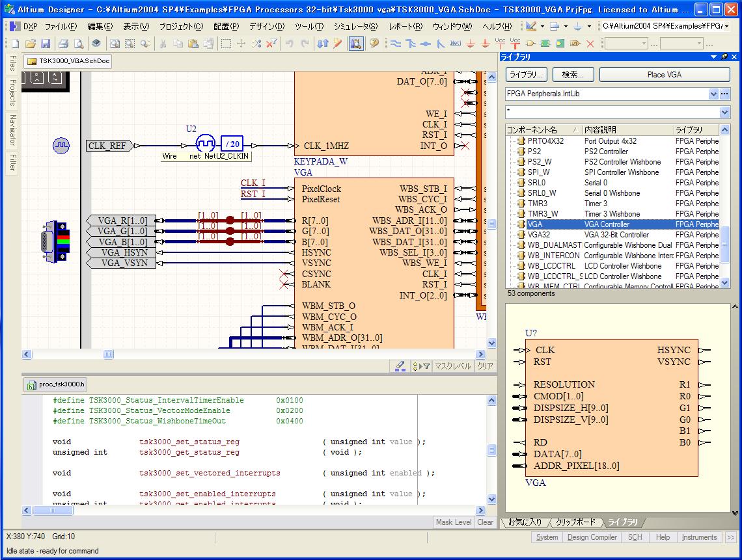Open the filter options dropdown beside mask pen
This screenshot has height=560, width=742.
point(420,366)
